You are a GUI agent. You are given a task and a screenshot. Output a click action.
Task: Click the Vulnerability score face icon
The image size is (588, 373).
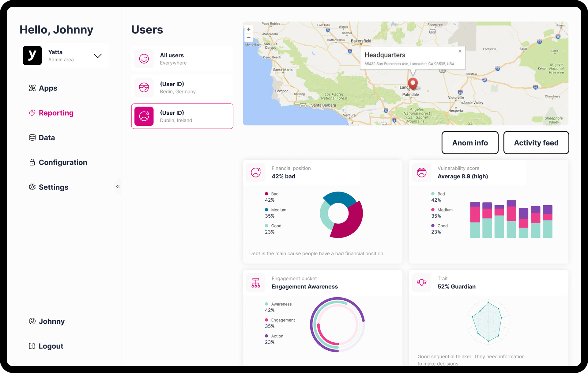(422, 173)
